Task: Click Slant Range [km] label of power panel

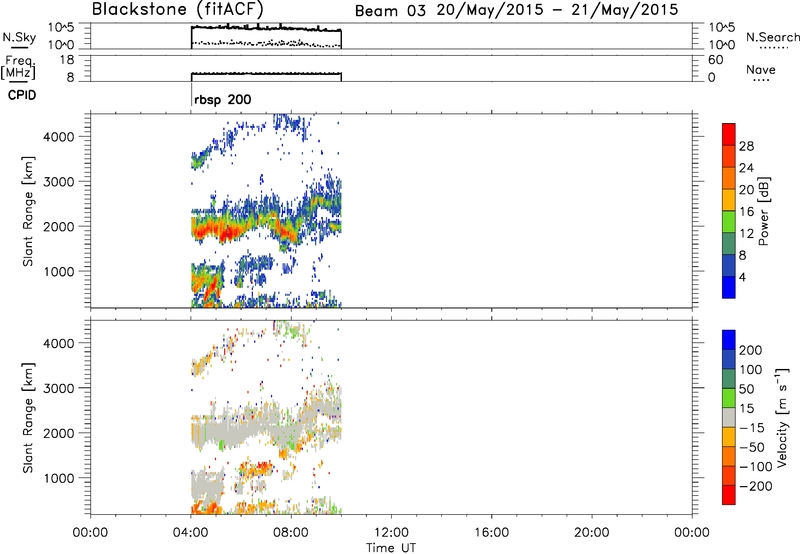Action: coord(28,211)
